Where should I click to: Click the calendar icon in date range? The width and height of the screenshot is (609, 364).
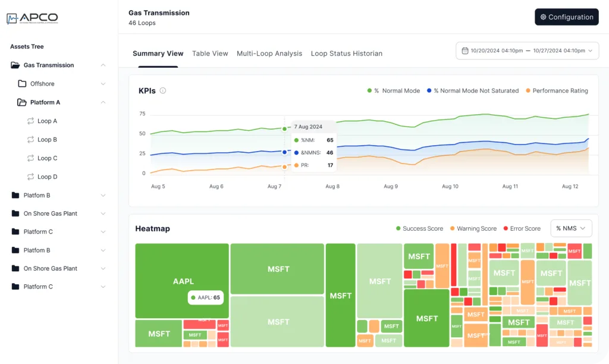pos(465,51)
